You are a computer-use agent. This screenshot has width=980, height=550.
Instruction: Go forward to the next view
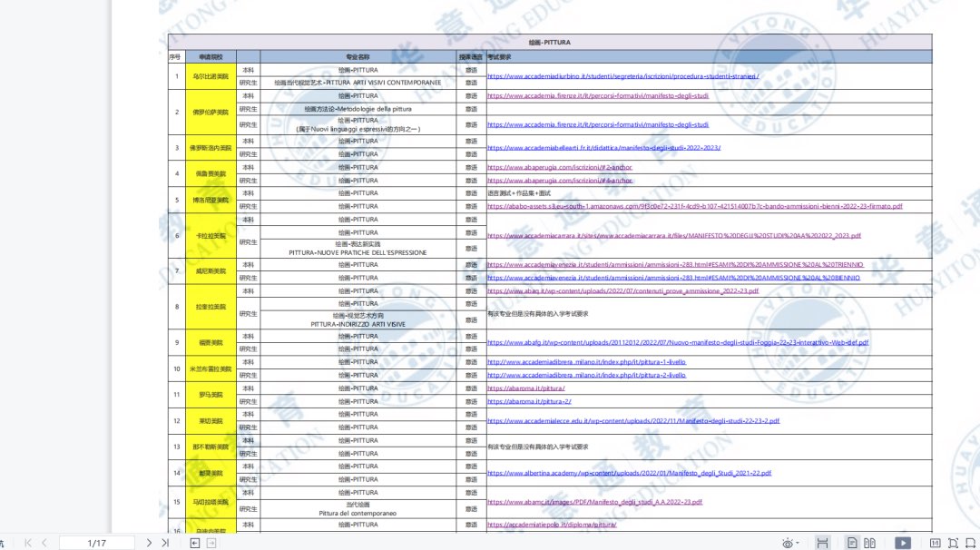point(211,543)
